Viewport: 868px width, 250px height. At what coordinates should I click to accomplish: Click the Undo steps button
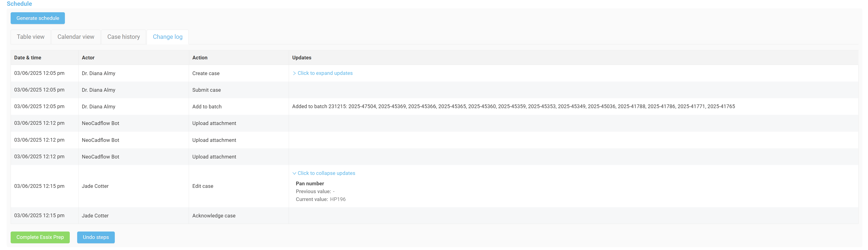tap(96, 237)
